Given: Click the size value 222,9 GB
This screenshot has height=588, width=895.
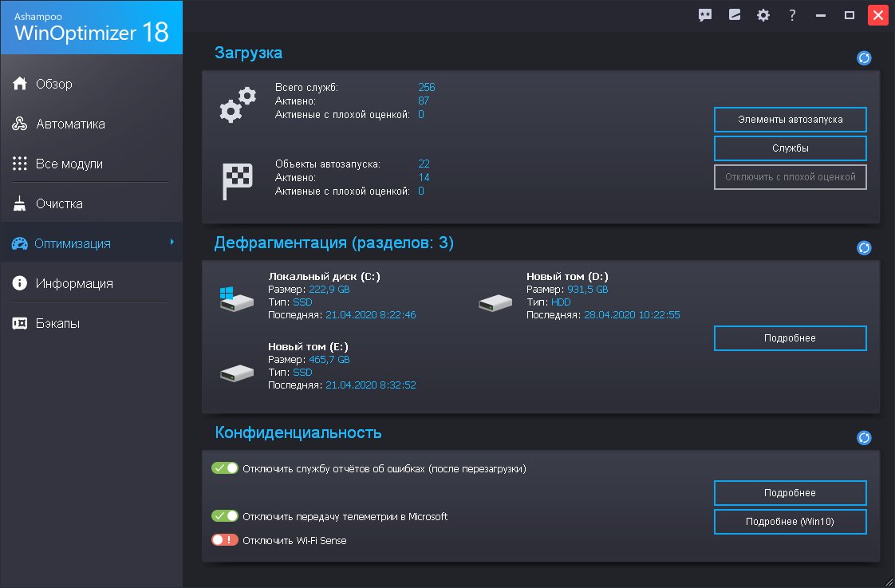Looking at the screenshot, I should point(329,290).
